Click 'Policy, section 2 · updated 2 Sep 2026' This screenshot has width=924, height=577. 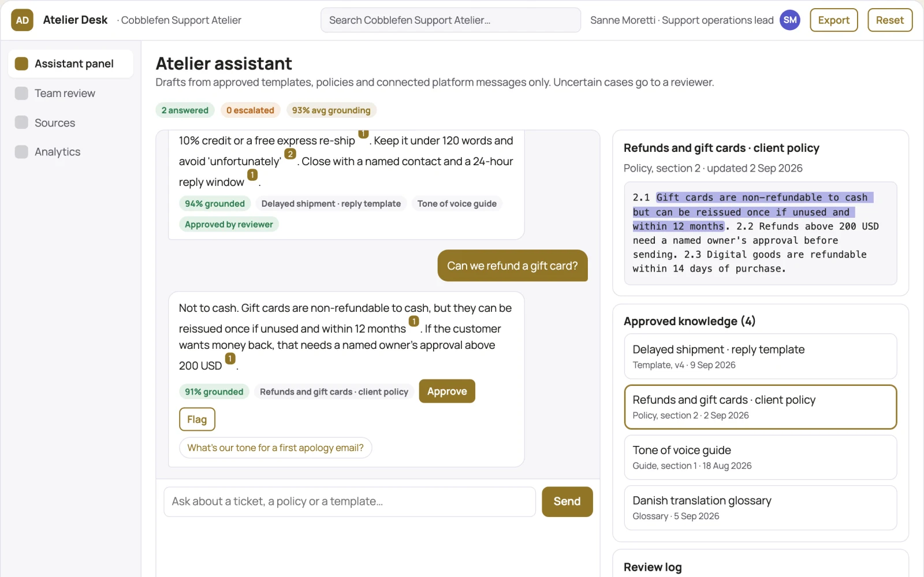tap(713, 168)
